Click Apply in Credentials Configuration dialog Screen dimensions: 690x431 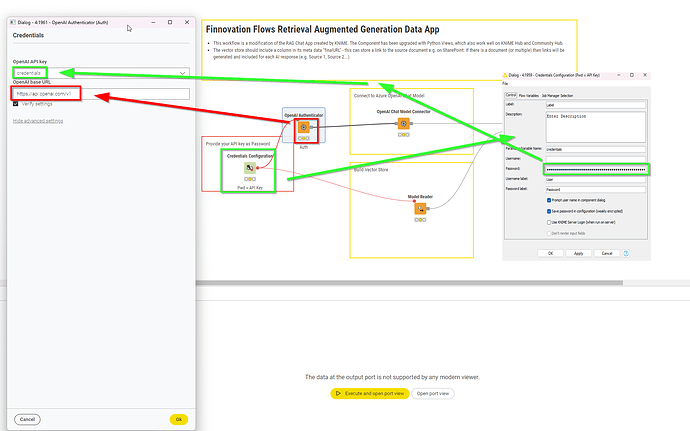[x=578, y=253]
